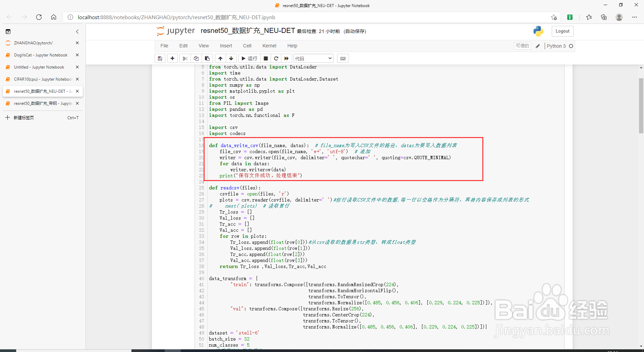
Task: Click the "dataset = 'stell-6'" line
Action: pos(234,333)
